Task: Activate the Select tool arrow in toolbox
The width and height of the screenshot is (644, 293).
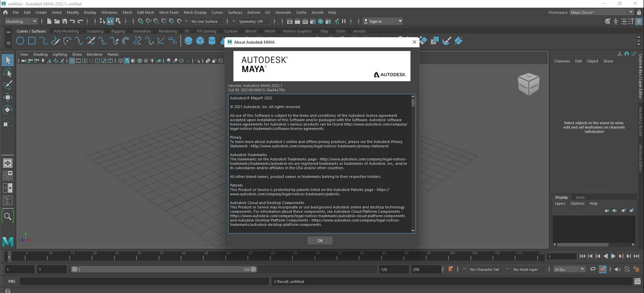Action: point(8,60)
